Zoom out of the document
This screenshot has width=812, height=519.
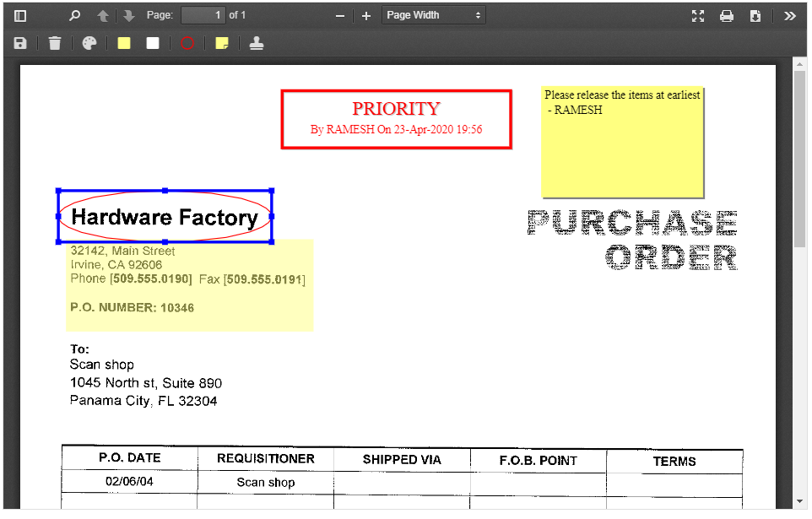(x=340, y=15)
